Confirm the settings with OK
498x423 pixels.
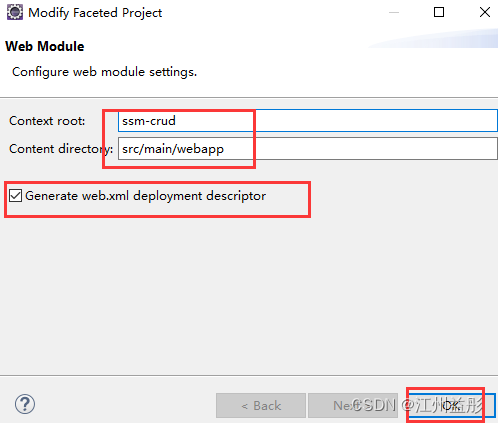pyautogui.click(x=452, y=405)
